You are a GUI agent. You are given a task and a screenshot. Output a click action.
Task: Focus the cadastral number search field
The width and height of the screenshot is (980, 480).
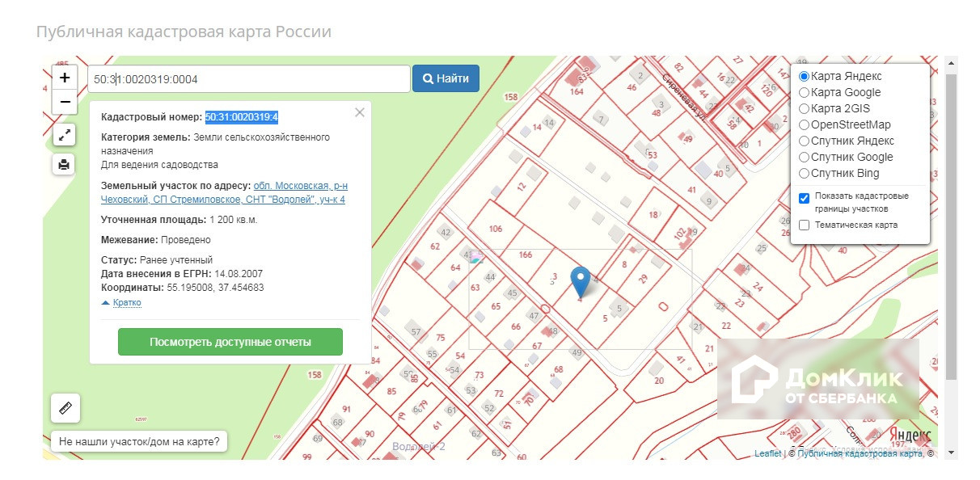coord(249,79)
